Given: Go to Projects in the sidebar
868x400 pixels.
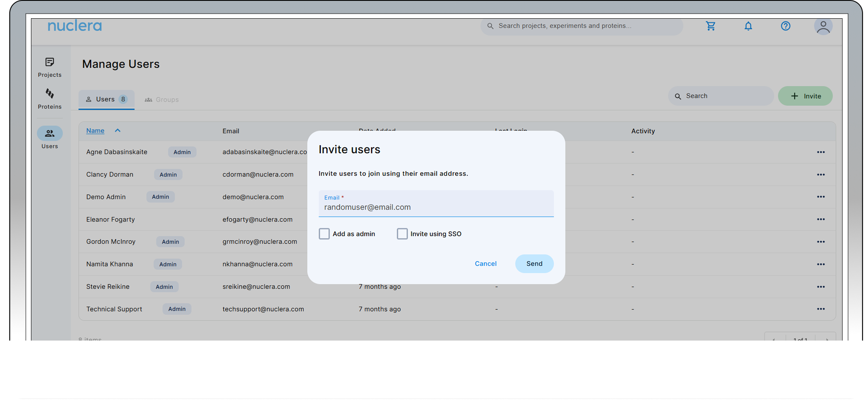Looking at the screenshot, I should (50, 67).
